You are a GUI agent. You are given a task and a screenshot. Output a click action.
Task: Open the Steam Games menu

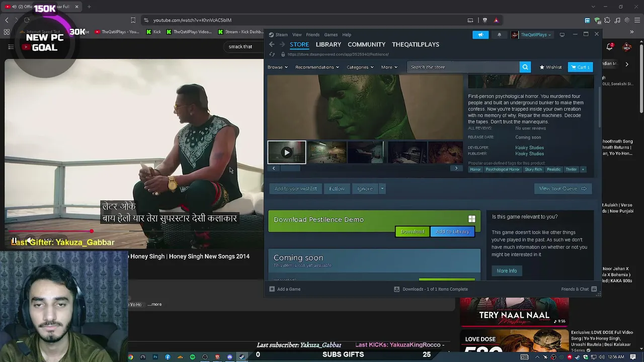(x=331, y=35)
